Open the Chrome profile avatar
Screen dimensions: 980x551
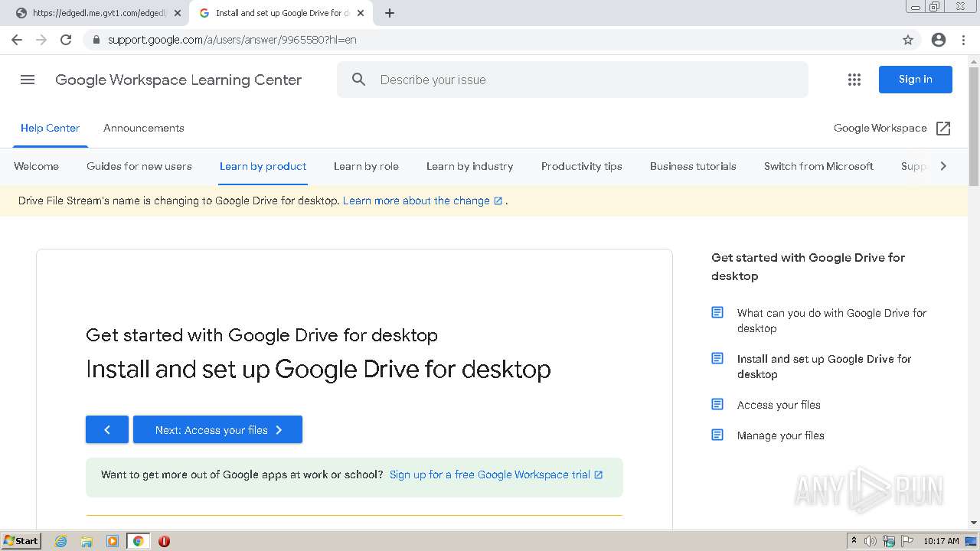point(939,40)
